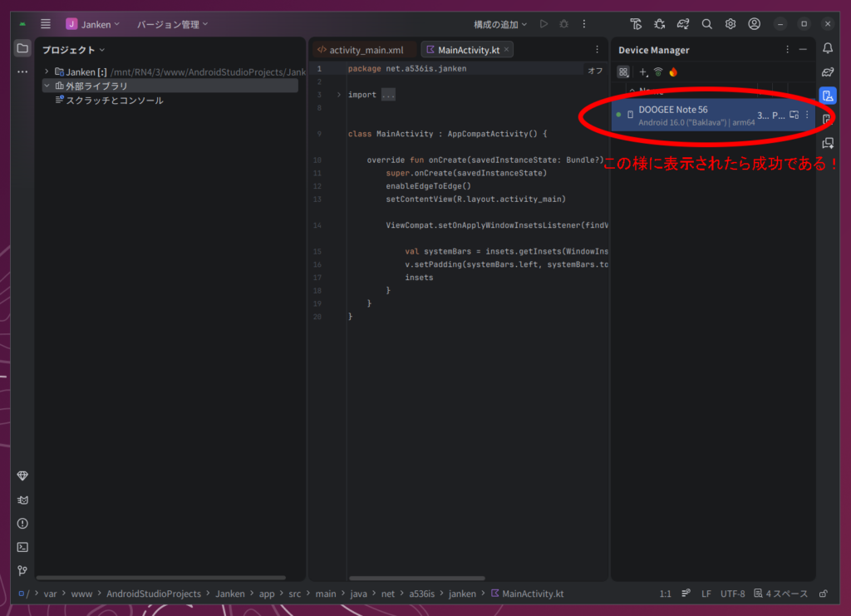Open the Logcat tool window
Screen dimensions: 851x616
(22, 500)
